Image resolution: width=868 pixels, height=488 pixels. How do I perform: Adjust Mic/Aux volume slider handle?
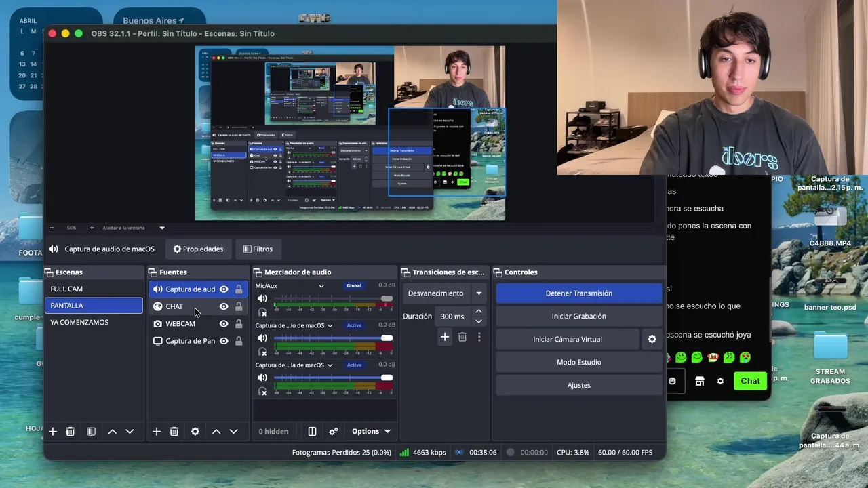(x=387, y=298)
